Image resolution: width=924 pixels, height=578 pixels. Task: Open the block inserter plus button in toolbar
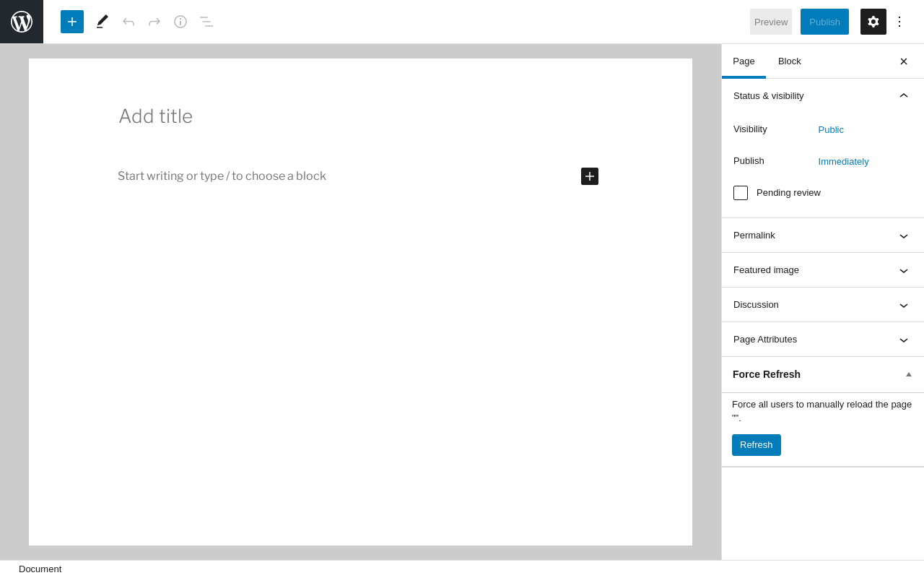point(72,22)
